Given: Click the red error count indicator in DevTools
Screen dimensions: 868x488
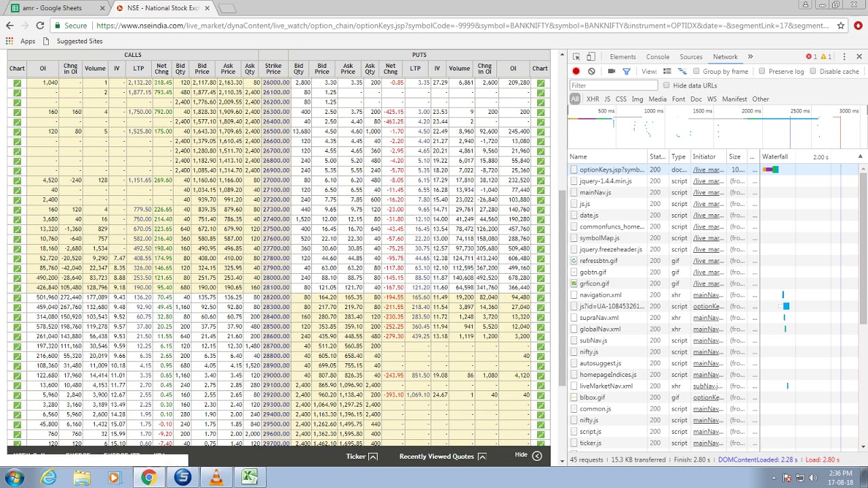Looking at the screenshot, I should point(811,57).
